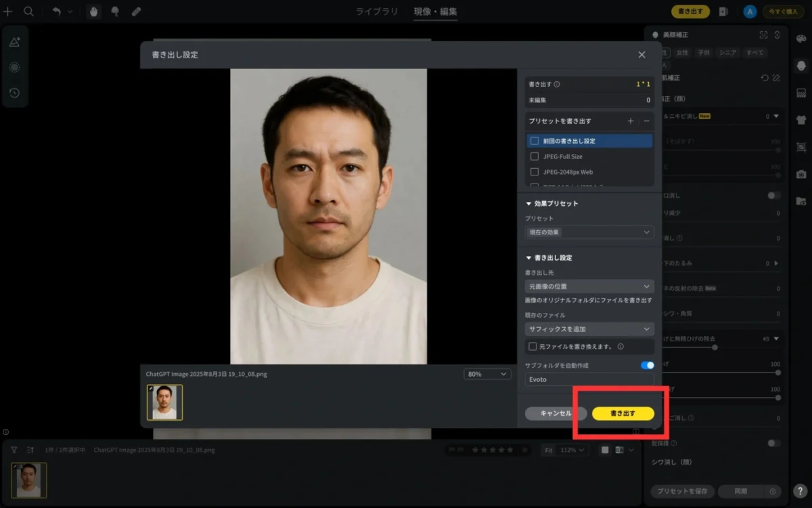Open the history clock icon in left sidebar
This screenshot has width=812, height=508.
click(14, 93)
